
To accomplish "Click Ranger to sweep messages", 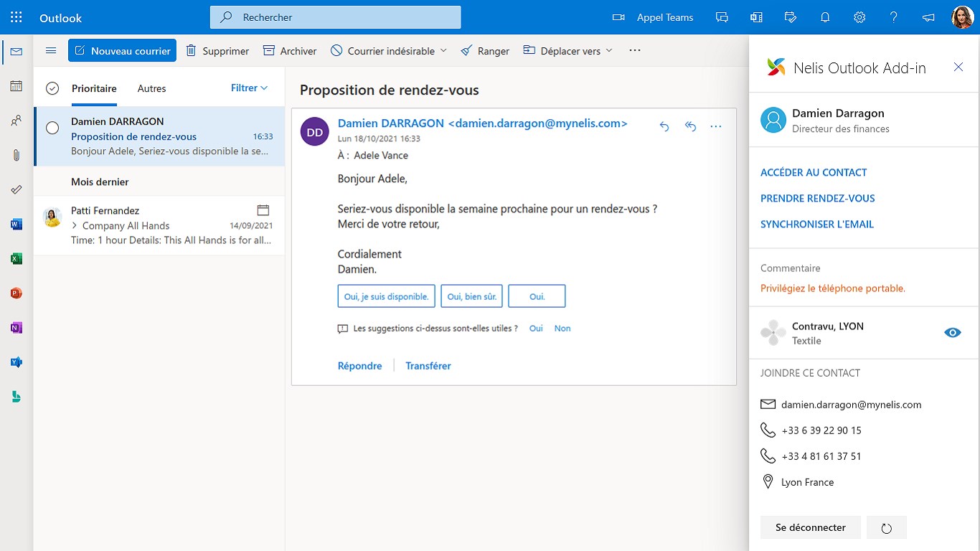I will coord(485,50).
